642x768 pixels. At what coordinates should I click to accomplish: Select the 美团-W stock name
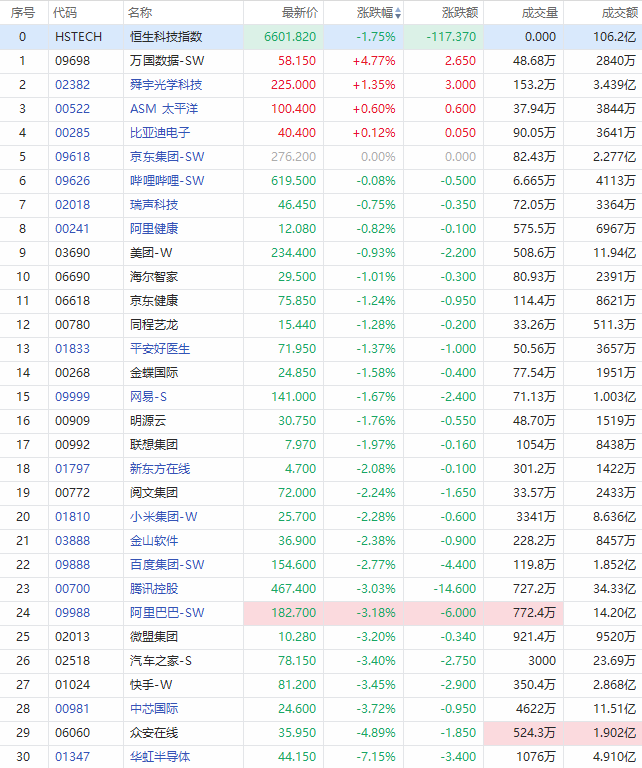pos(151,253)
